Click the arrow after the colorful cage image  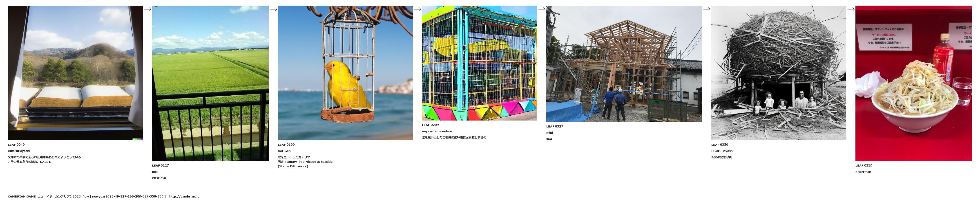[x=542, y=9]
